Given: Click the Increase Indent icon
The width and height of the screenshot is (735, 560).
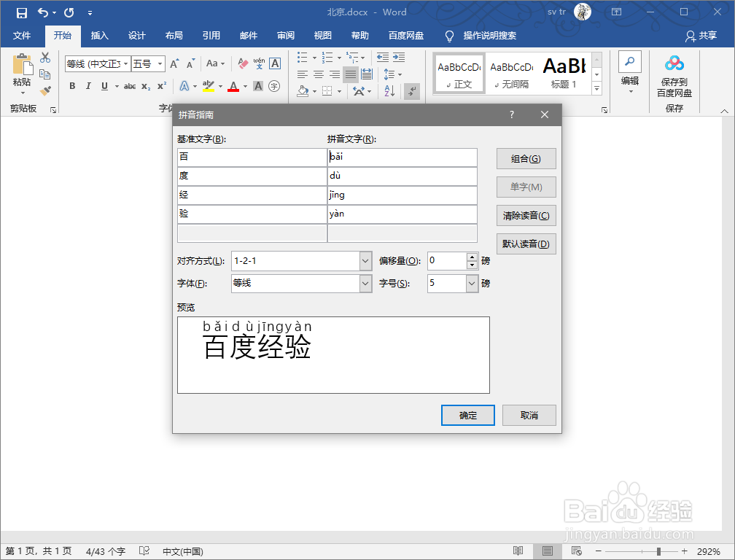Looking at the screenshot, I should (399, 57).
